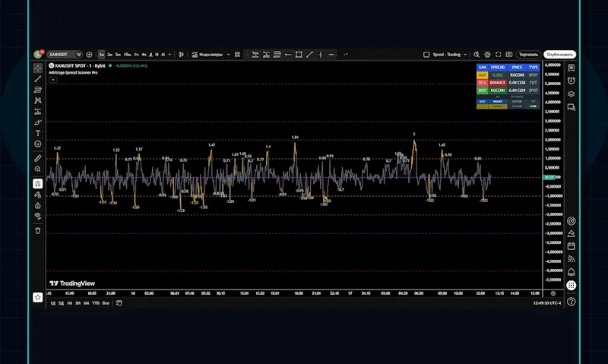Screen dimensions: 608x364
Task: Open the help question mark icon
Action: [x=572, y=302]
